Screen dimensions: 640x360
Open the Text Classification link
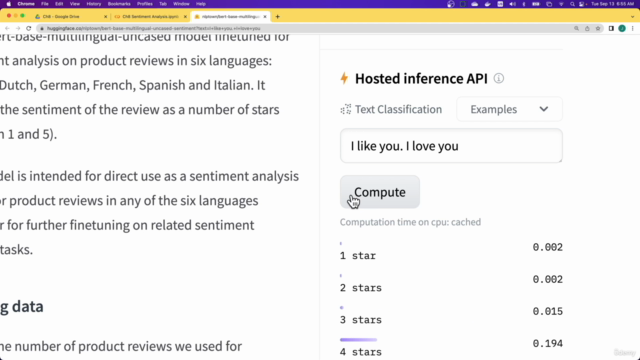click(398, 109)
